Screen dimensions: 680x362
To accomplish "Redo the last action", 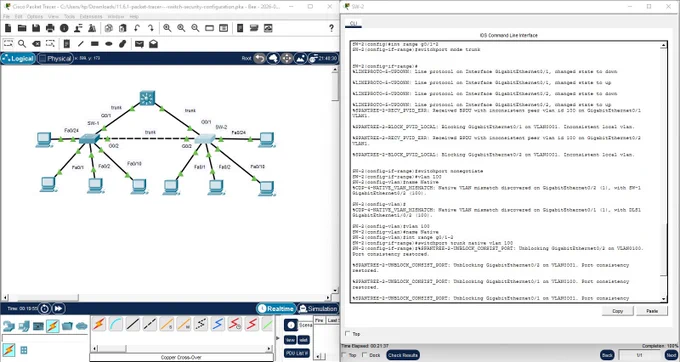I will 151,28.
